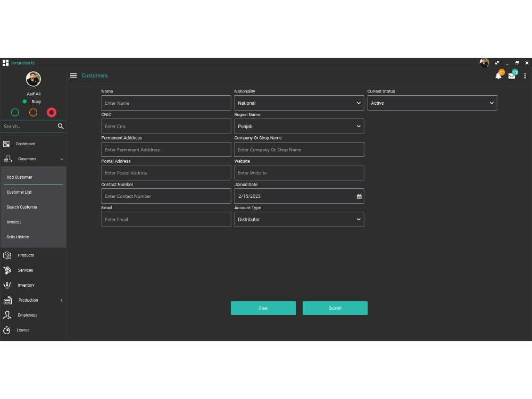Choose the red busy status circle
The image size is (532, 399).
click(51, 112)
